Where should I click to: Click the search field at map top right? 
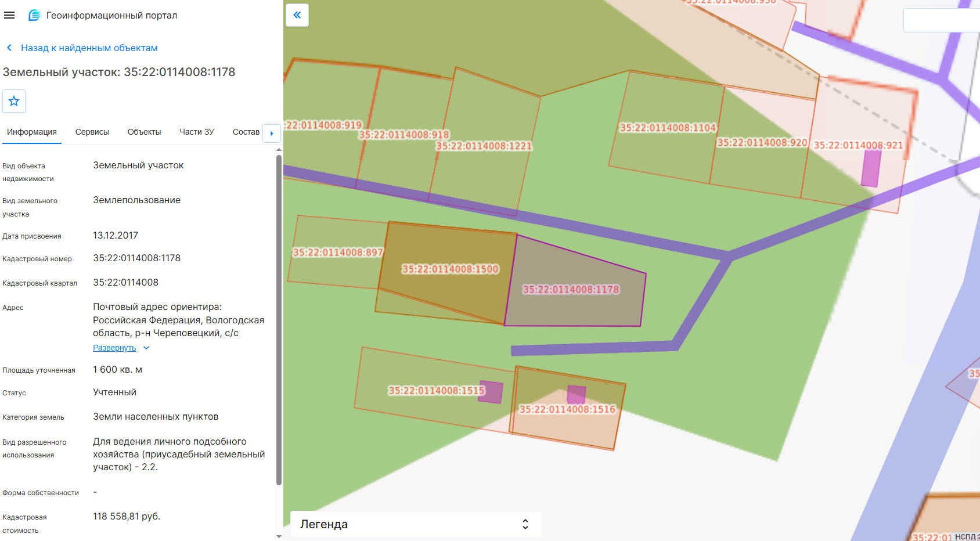coord(942,20)
